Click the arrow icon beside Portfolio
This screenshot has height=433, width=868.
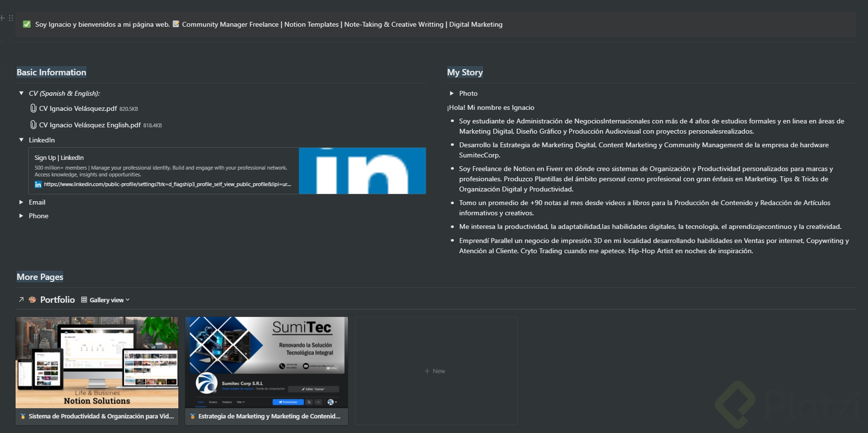[x=21, y=300]
